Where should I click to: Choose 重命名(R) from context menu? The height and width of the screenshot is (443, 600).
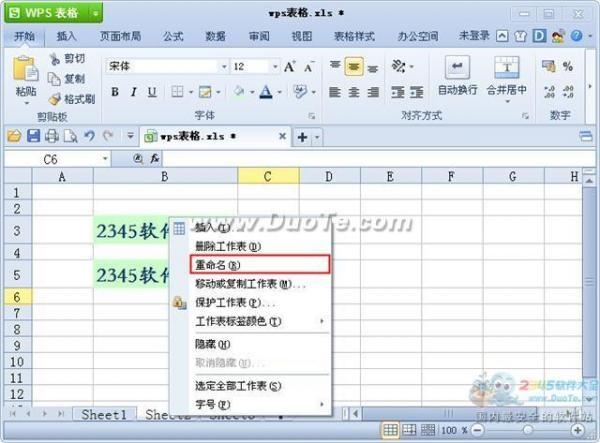pyautogui.click(x=259, y=264)
